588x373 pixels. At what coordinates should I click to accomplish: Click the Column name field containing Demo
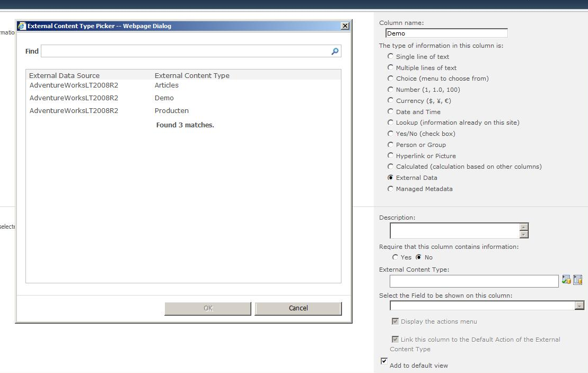[446, 33]
